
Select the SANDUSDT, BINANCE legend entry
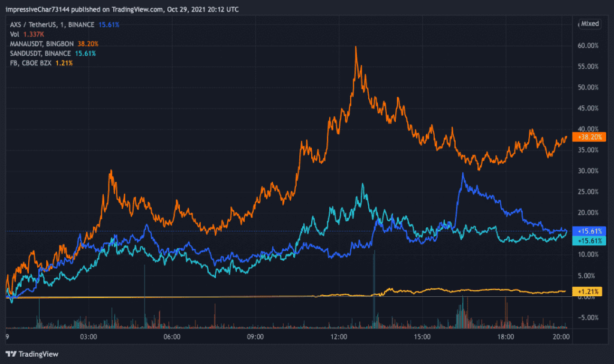(x=39, y=53)
